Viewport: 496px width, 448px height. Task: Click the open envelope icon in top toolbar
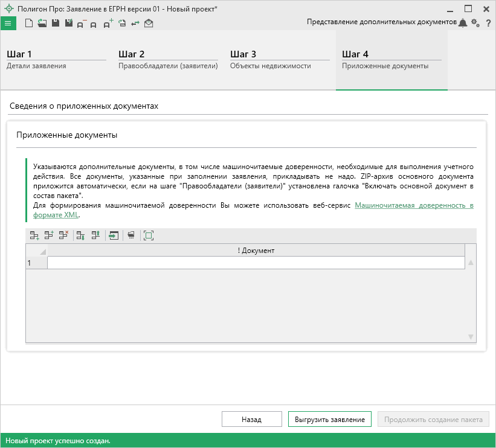pyautogui.click(x=149, y=23)
